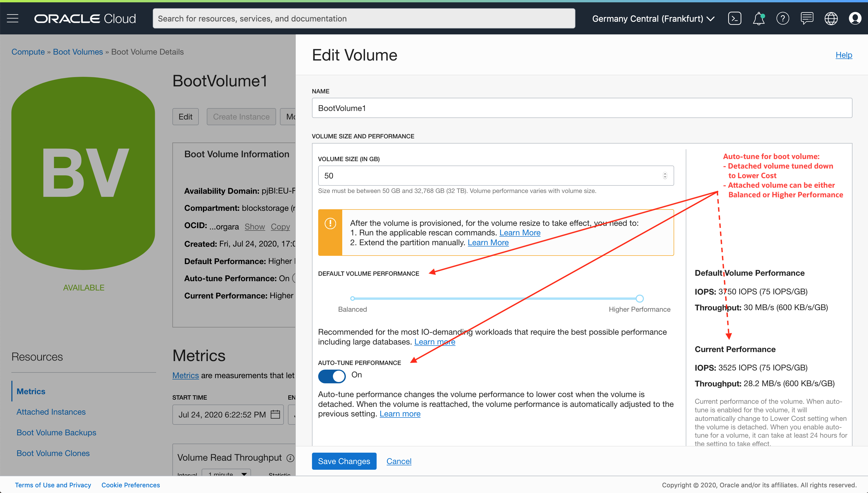Go to Boot Volumes breadcrumb
This screenshot has width=868, height=493.
click(78, 52)
